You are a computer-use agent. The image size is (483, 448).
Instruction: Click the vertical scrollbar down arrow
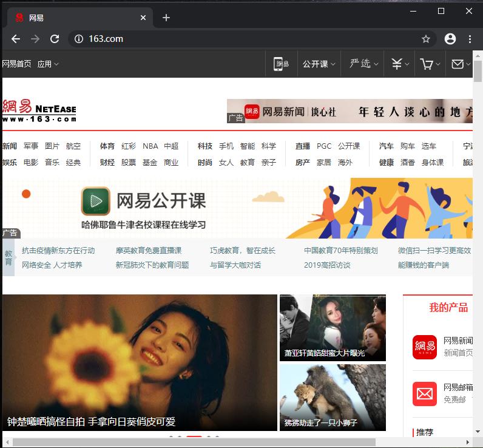pos(478,432)
